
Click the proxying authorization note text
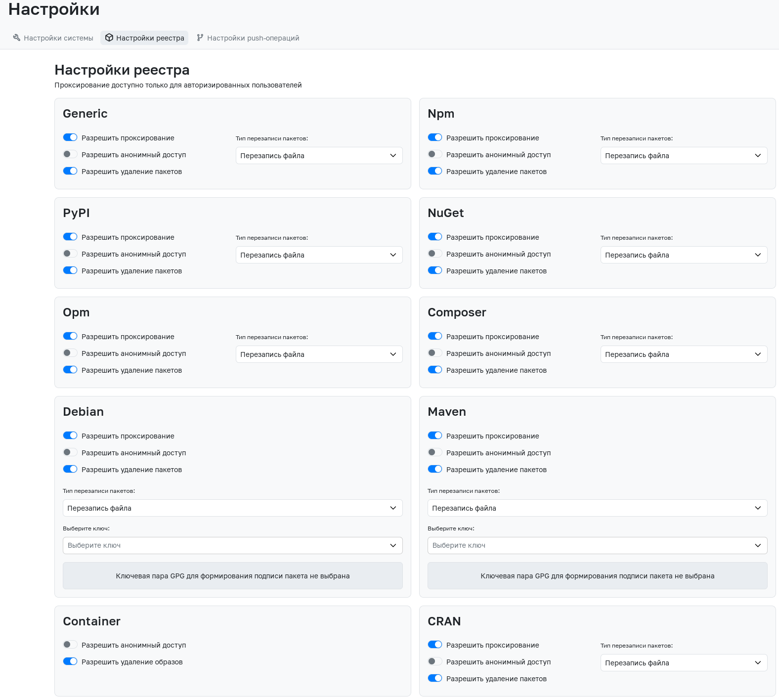[178, 85]
